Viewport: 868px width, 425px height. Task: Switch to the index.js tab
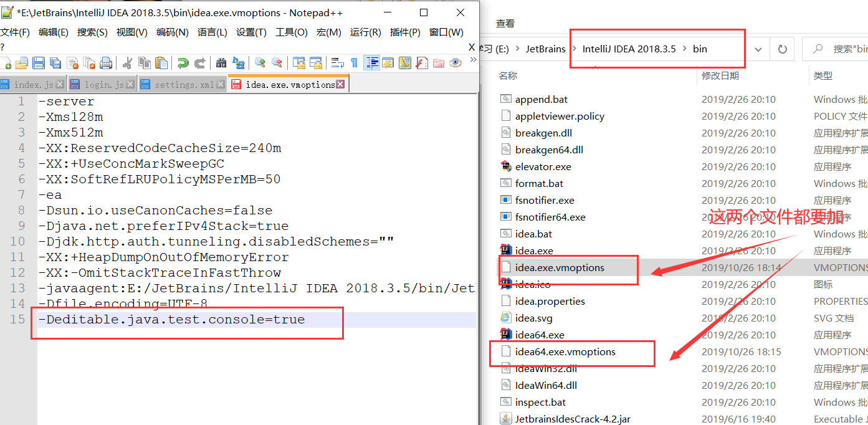pos(33,84)
